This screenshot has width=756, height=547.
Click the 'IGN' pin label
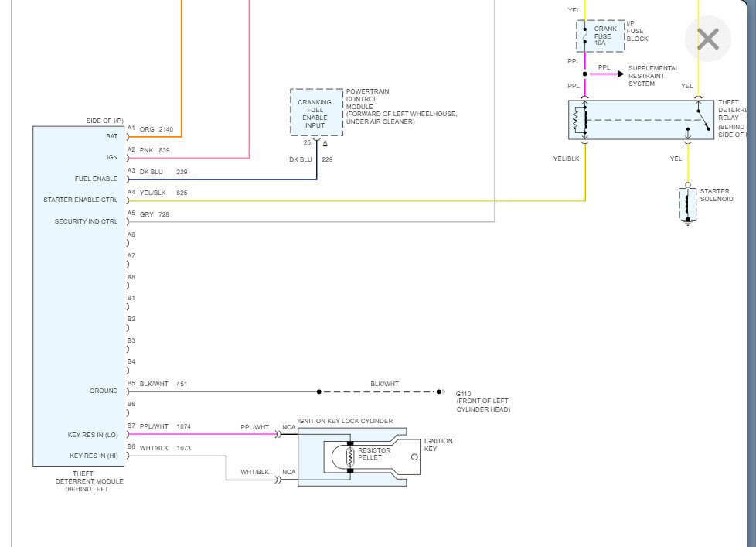(112, 157)
